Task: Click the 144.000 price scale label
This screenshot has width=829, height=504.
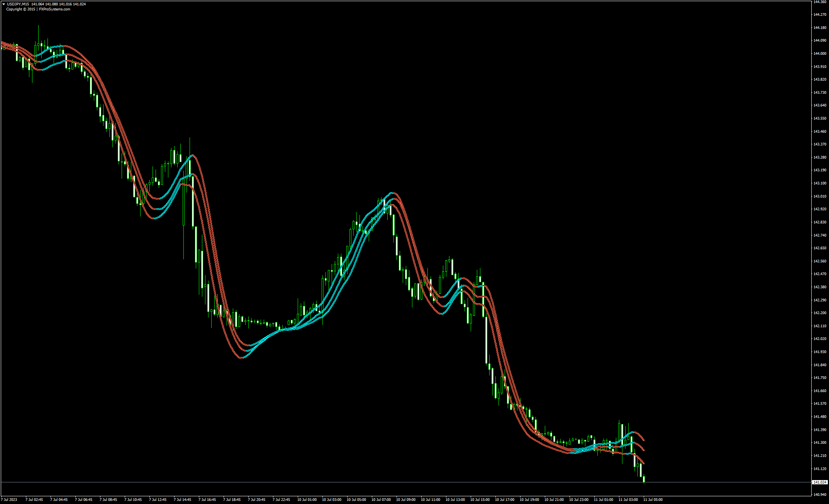Action: (x=820, y=53)
